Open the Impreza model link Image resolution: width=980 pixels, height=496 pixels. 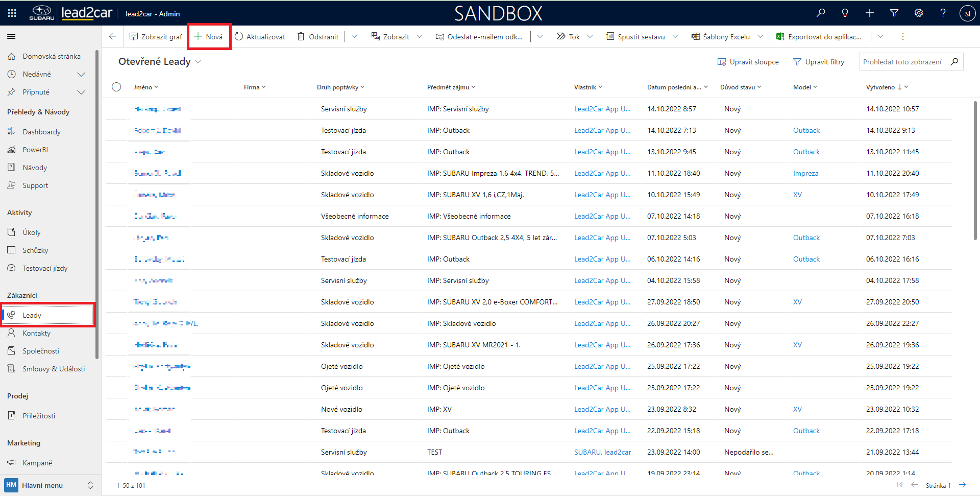805,174
